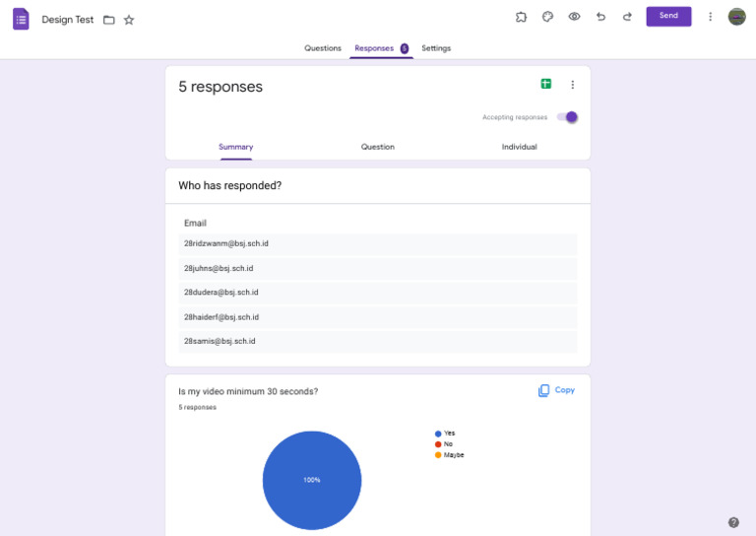This screenshot has width=756, height=536.
Task: Preview the form with eye icon
Action: 574,17
